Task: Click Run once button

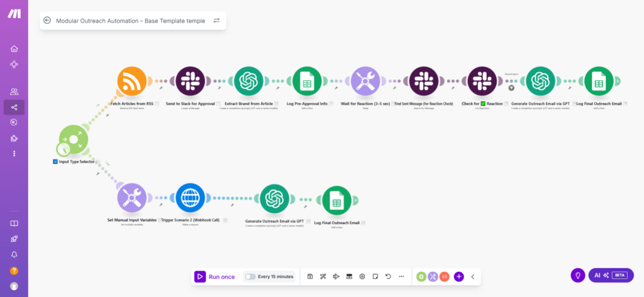Action: pyautogui.click(x=215, y=277)
